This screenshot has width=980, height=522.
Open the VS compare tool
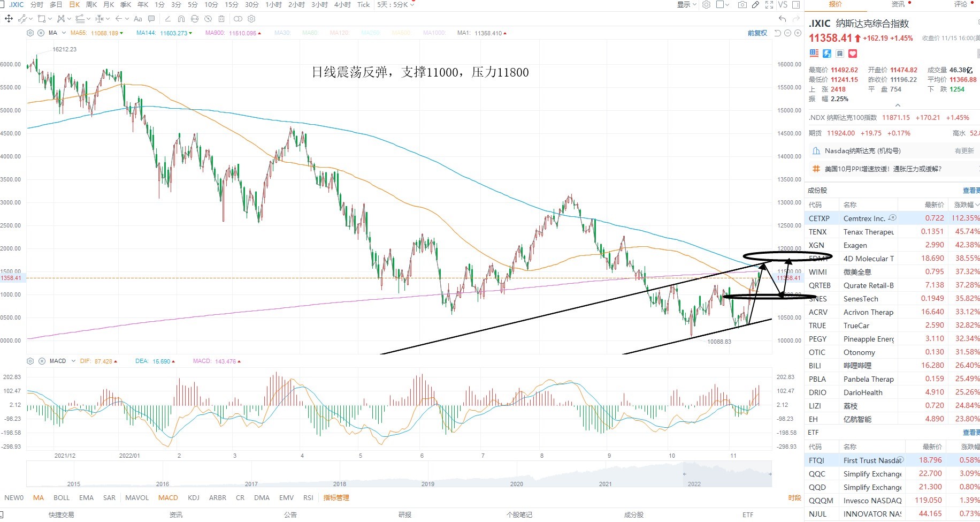783,5
